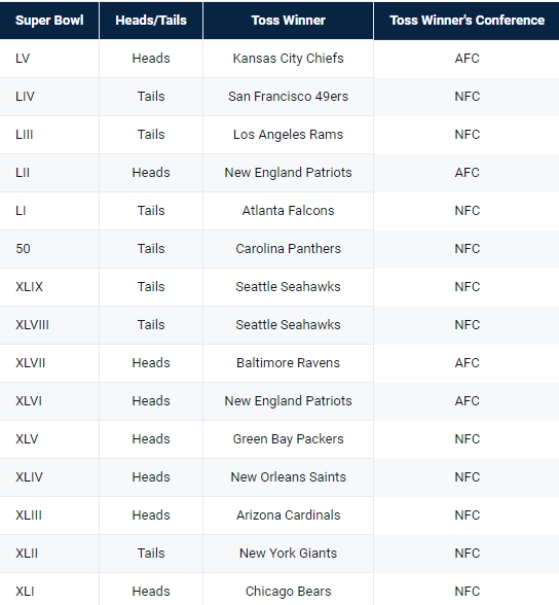Click 'Tails' in the XLII row
This screenshot has width=559, height=605.
pyautogui.click(x=151, y=553)
